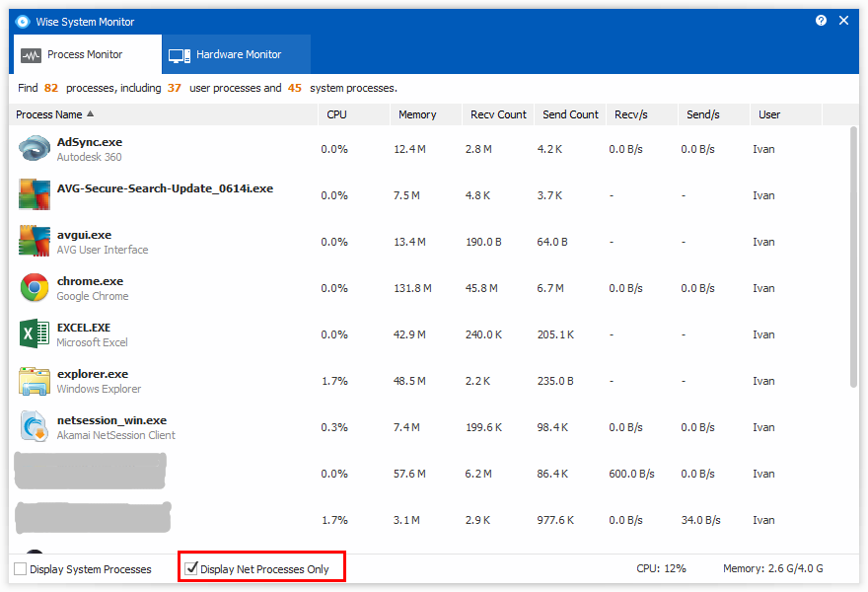Sort by Process Name column header
The width and height of the screenshot is (868, 592).
click(x=164, y=114)
